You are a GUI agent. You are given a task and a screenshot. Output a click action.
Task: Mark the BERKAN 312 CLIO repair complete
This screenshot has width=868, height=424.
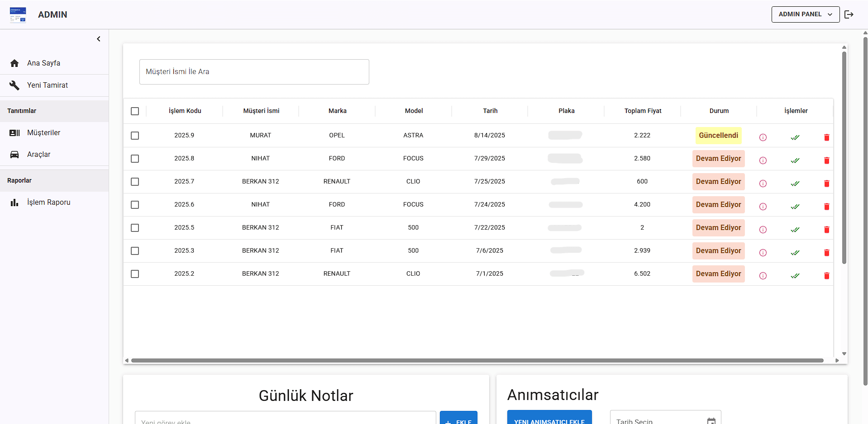[x=796, y=184]
